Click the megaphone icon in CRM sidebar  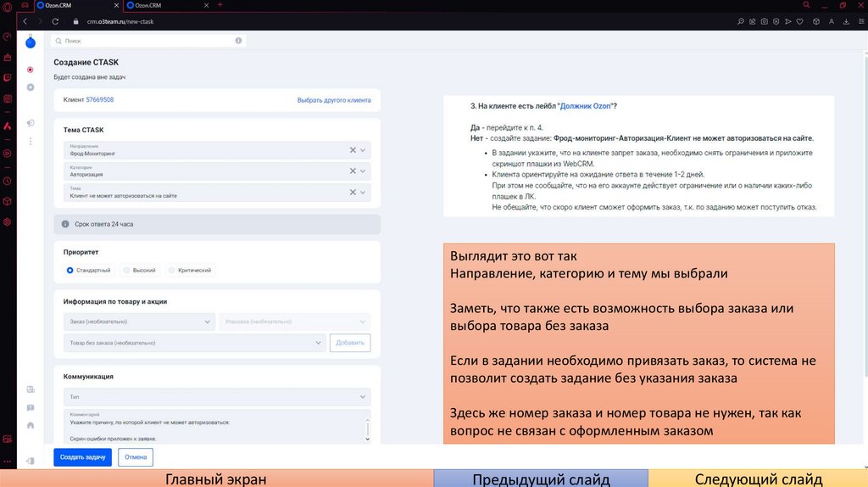(x=31, y=123)
